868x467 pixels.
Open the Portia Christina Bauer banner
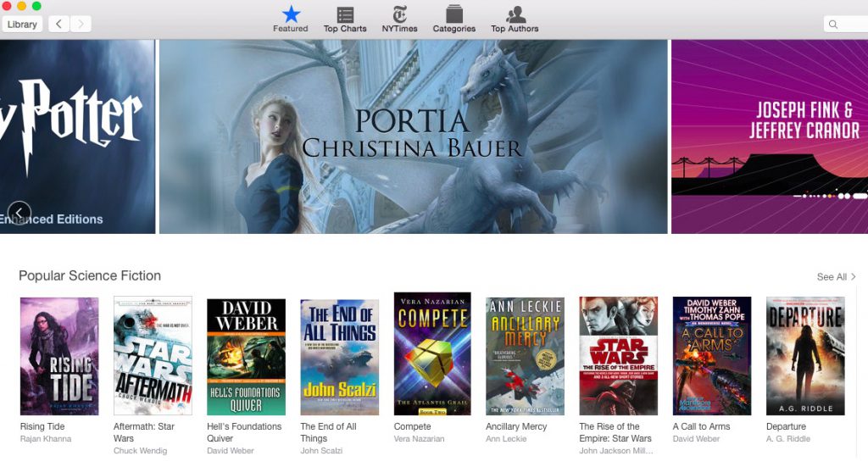[414, 136]
